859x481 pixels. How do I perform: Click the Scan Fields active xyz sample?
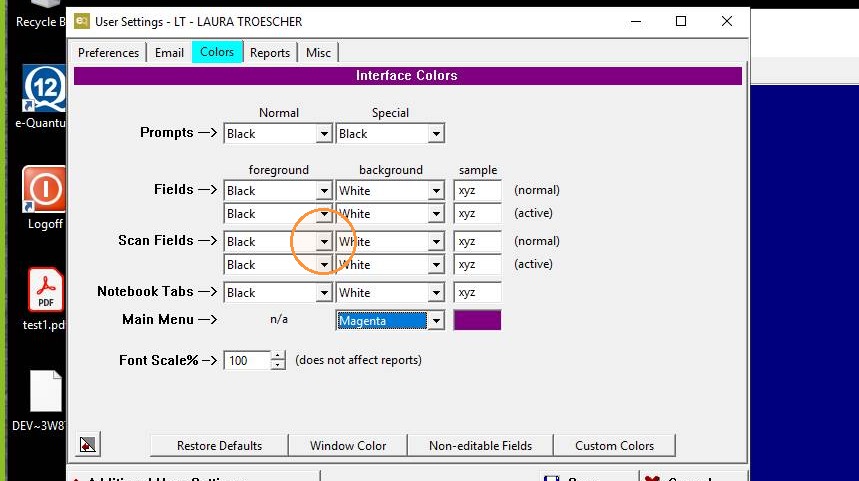pyautogui.click(x=477, y=265)
